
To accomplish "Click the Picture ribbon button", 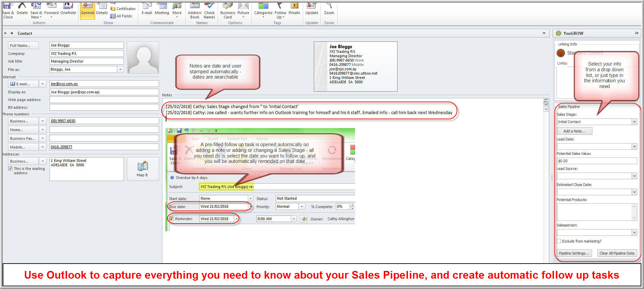I will coord(243,10).
